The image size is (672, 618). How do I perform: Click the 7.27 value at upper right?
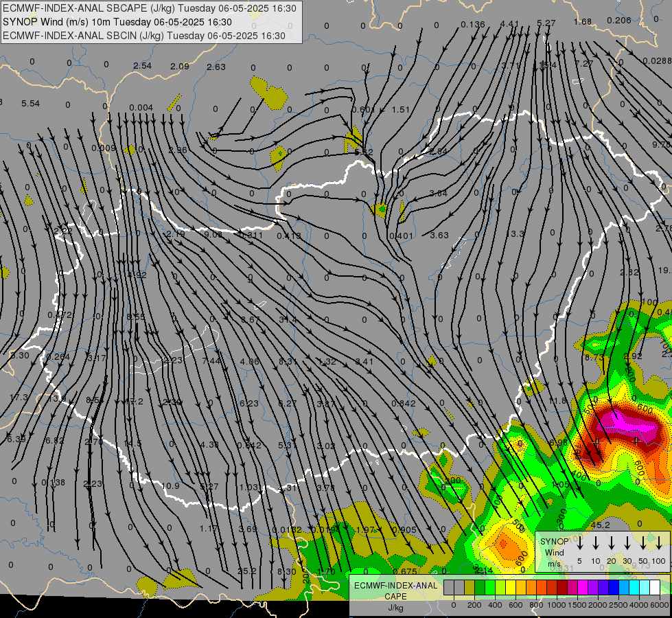583,63
